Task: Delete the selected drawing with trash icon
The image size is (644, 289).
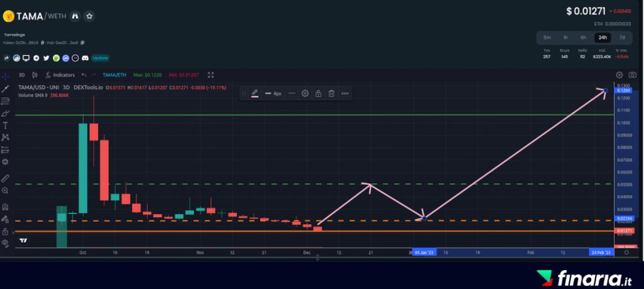Action: coord(331,93)
